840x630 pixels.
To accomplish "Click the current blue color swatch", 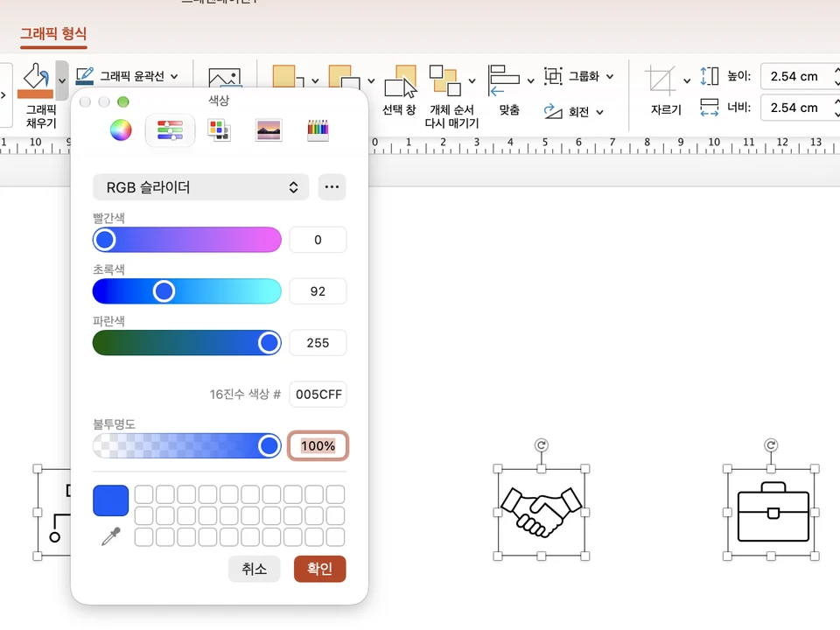I will click(111, 500).
